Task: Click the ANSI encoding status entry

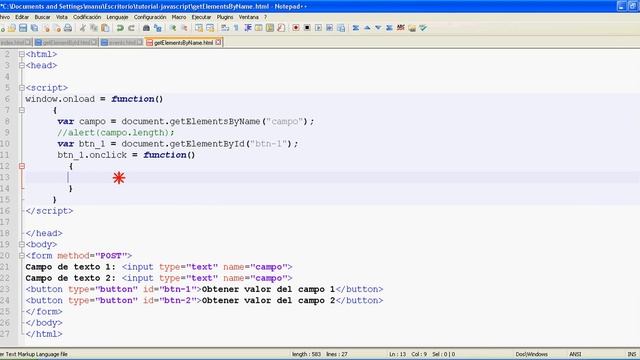Action: click(575, 354)
